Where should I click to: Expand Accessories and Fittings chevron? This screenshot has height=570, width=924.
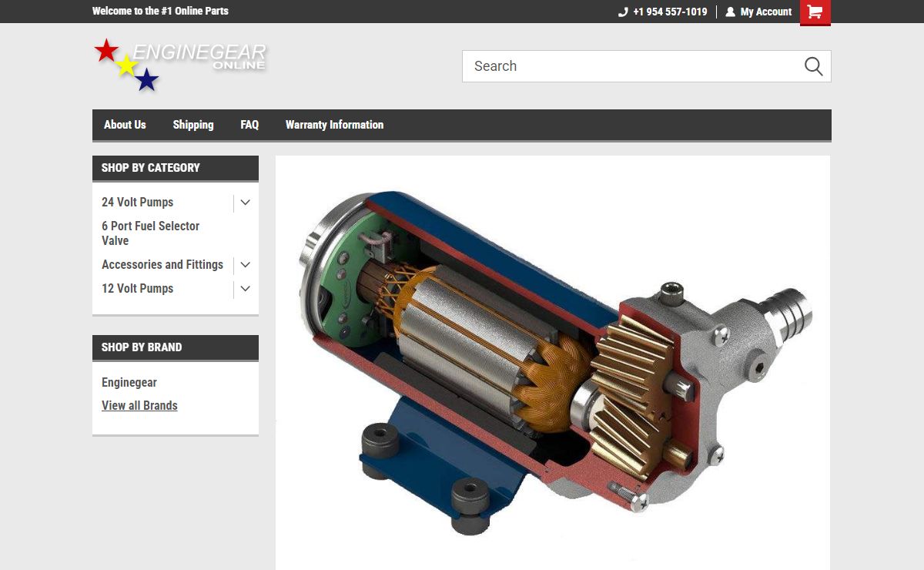coord(245,265)
